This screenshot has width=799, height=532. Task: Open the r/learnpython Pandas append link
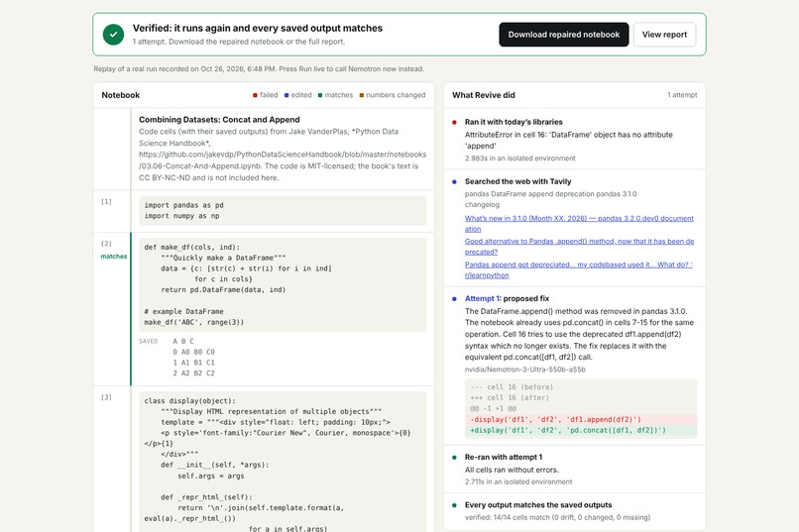pyautogui.click(x=578, y=269)
